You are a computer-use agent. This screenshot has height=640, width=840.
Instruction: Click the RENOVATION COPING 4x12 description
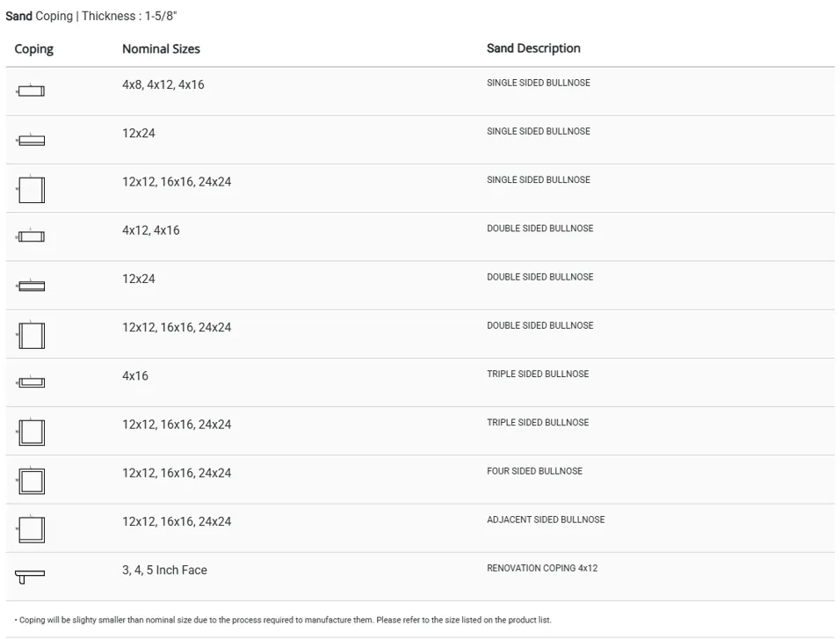[542, 569]
